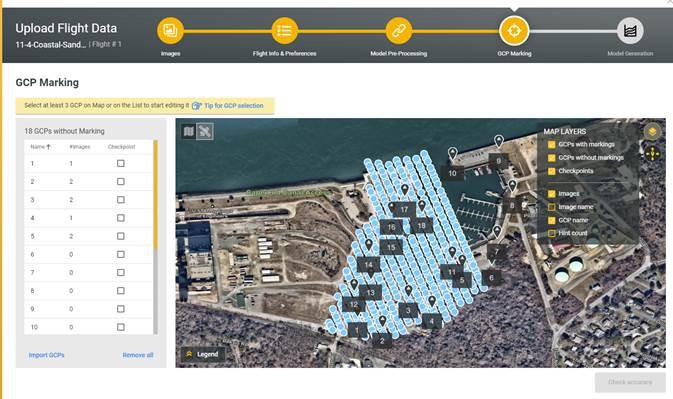673x399 pixels.
Task: Toggle the map layers stack icon
Action: 652,131
